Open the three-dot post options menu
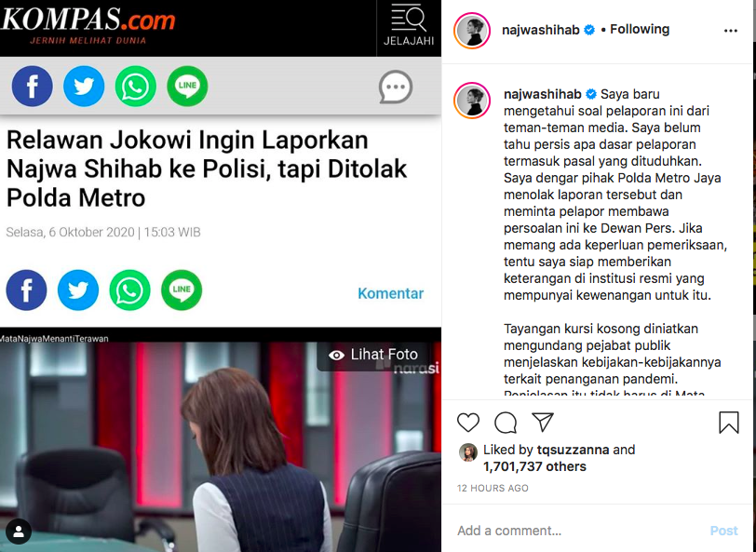Screen dimensions: 756x552 731,31
